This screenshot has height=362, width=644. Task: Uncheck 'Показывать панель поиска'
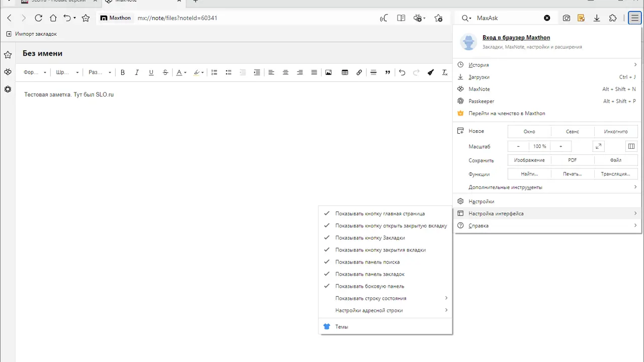tap(367, 262)
